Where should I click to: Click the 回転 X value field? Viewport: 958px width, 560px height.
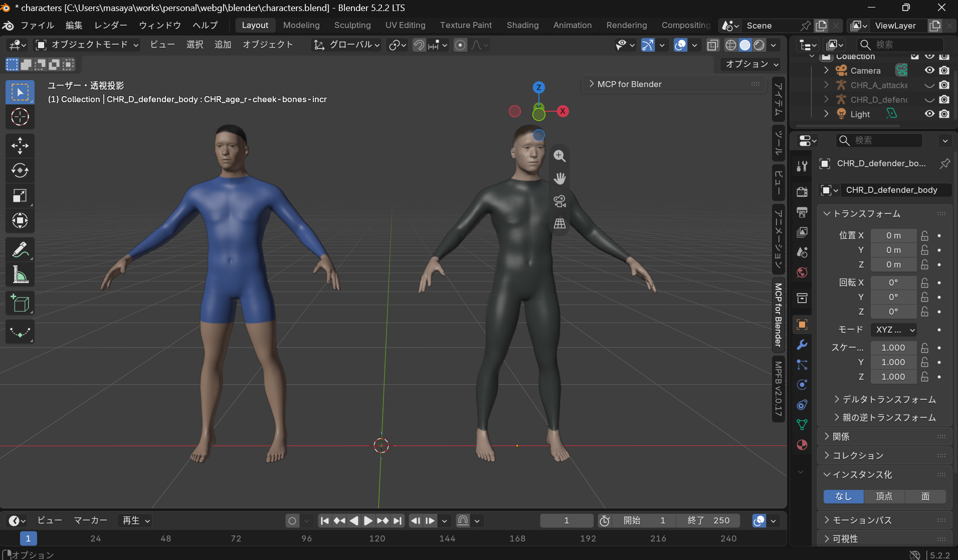893,283
